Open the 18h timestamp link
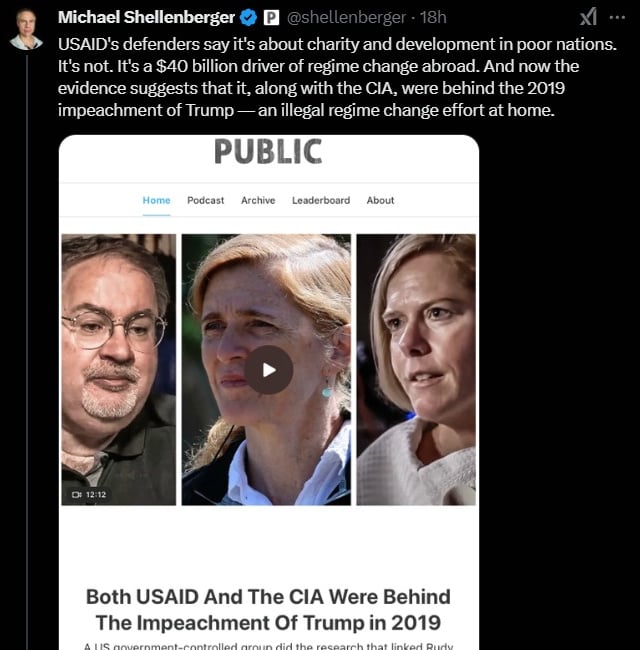 click(433, 17)
